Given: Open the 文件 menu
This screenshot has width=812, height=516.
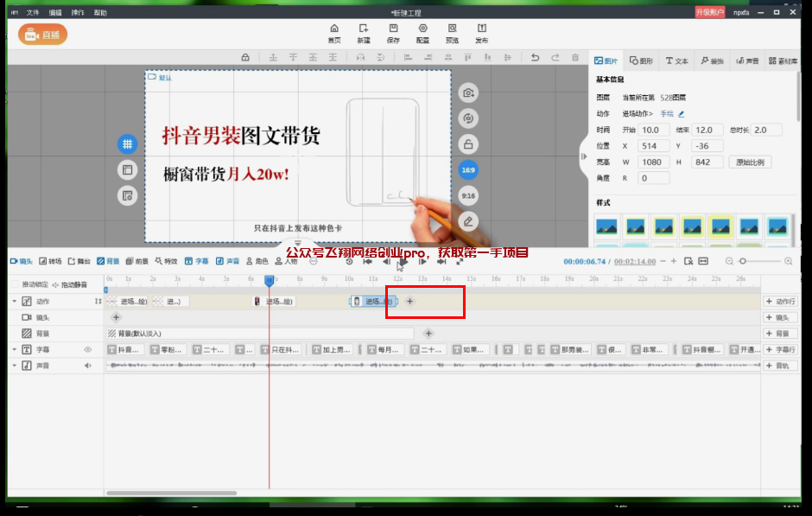Looking at the screenshot, I should pyautogui.click(x=33, y=13).
